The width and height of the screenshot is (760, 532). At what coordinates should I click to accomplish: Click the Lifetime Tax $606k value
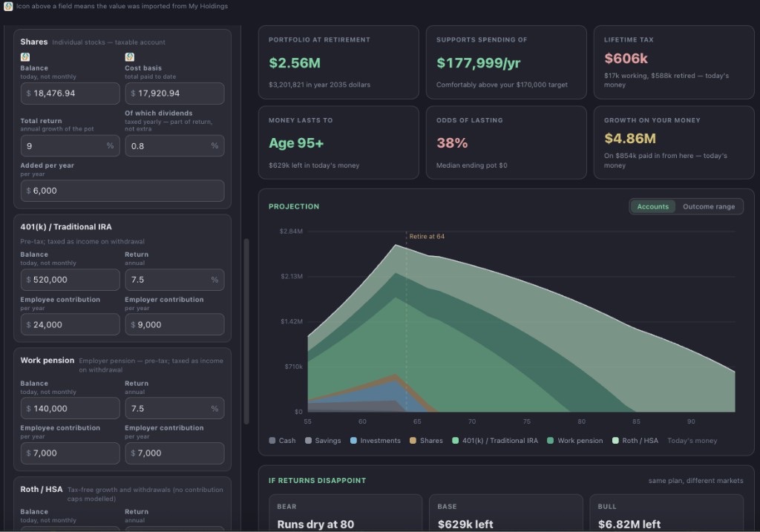pyautogui.click(x=626, y=59)
